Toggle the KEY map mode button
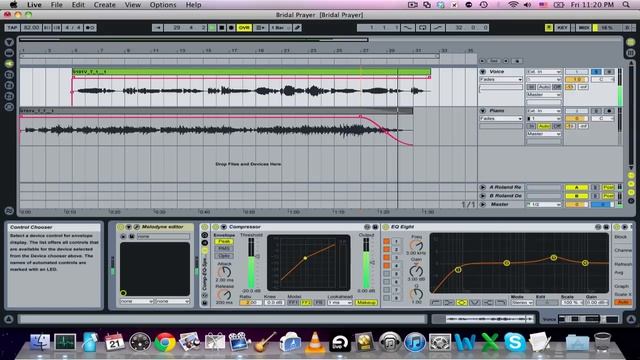 click(562, 28)
